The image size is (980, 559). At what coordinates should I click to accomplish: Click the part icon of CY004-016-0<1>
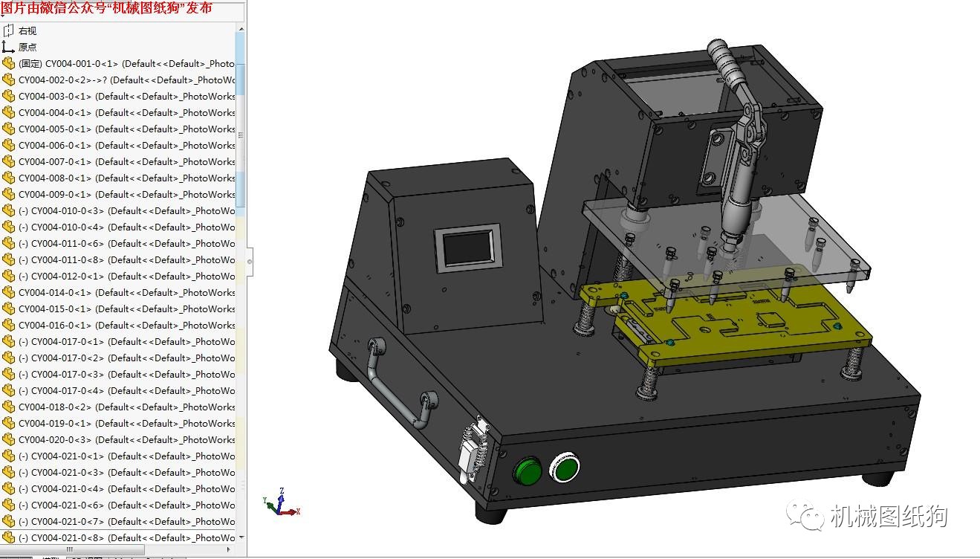pyautogui.click(x=8, y=325)
